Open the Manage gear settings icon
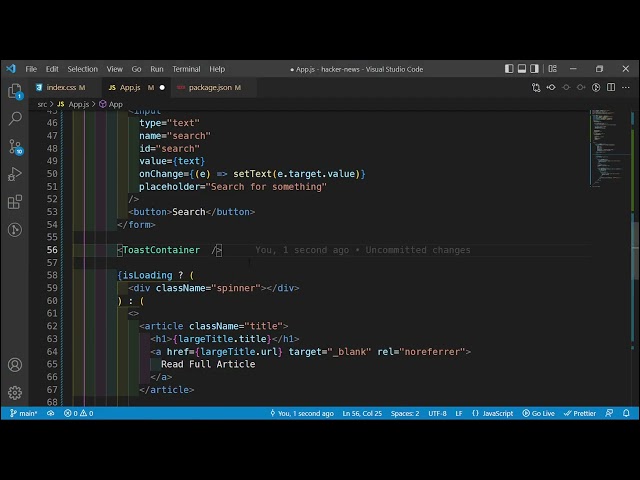 coord(15,393)
